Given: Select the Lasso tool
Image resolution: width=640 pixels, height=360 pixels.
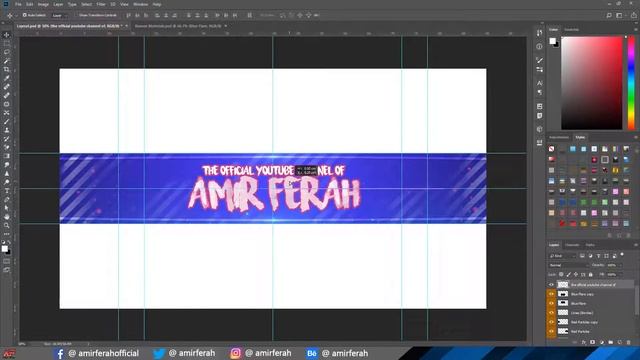Looking at the screenshot, I should tap(7, 52).
